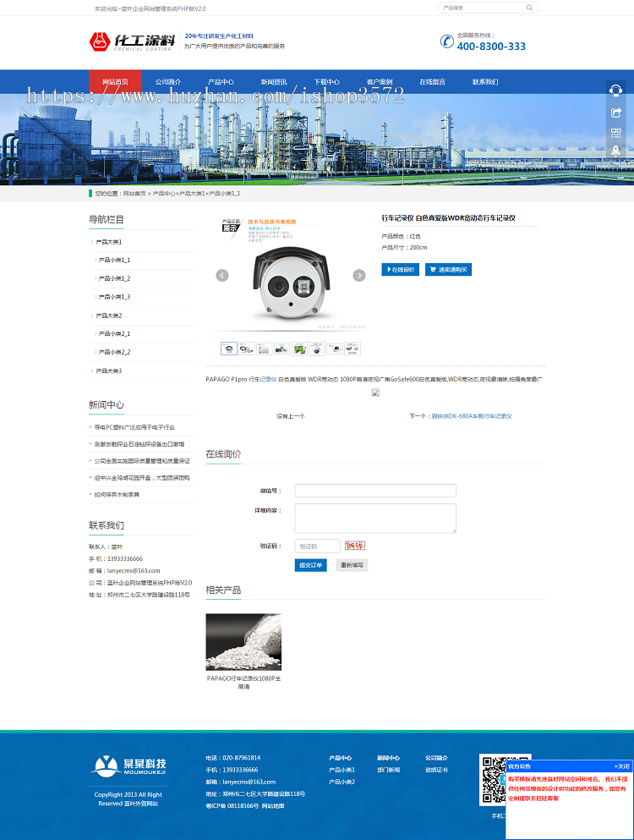Click the QR code icon in side toolbar
This screenshot has height=840, width=634.
point(615,132)
